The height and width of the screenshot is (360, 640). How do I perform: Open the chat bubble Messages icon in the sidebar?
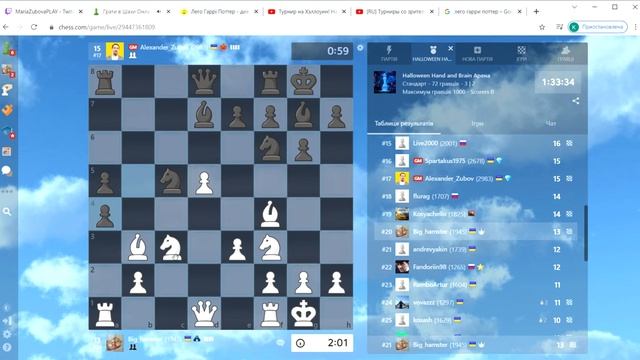pyautogui.click(x=7, y=171)
